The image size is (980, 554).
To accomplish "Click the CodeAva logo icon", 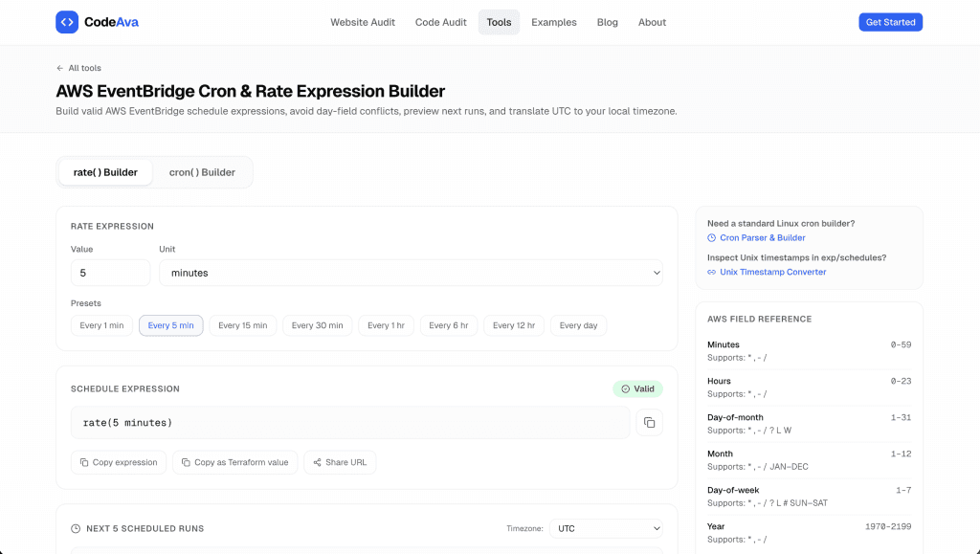I will coord(67,22).
